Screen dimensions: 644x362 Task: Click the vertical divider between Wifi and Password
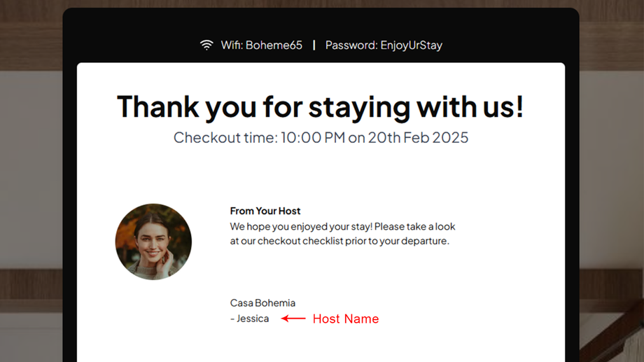314,46
